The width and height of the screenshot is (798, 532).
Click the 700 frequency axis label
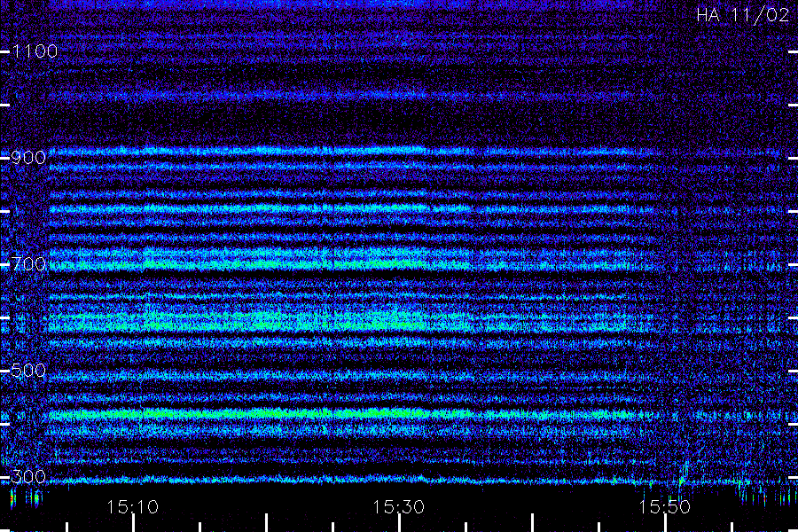(28, 264)
